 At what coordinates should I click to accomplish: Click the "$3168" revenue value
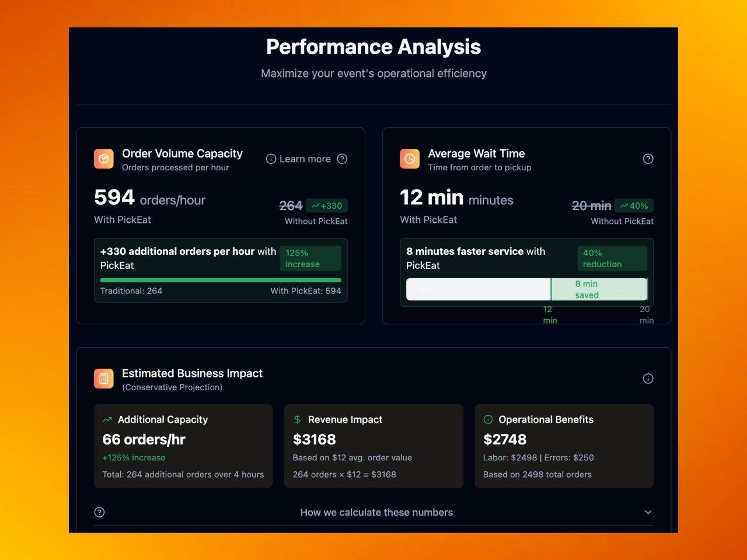click(315, 439)
